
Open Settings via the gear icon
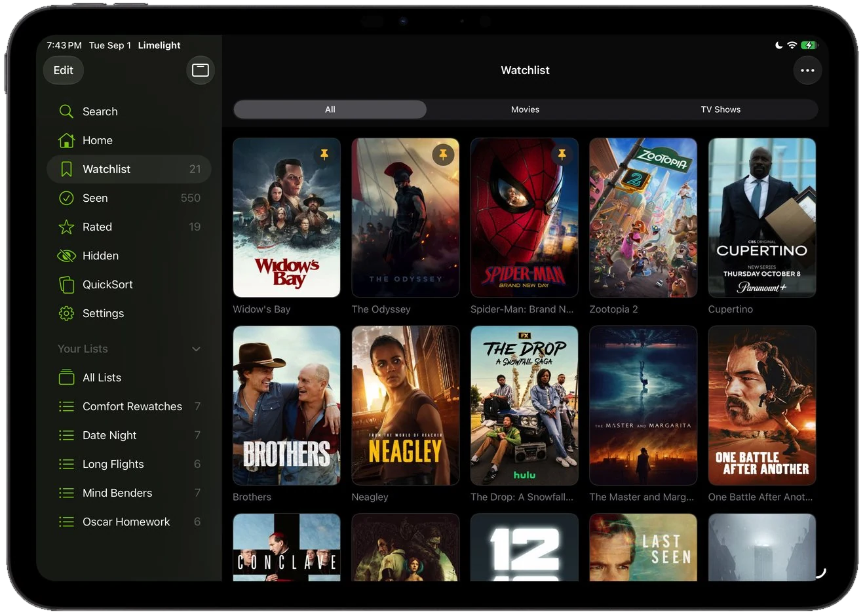(66, 313)
